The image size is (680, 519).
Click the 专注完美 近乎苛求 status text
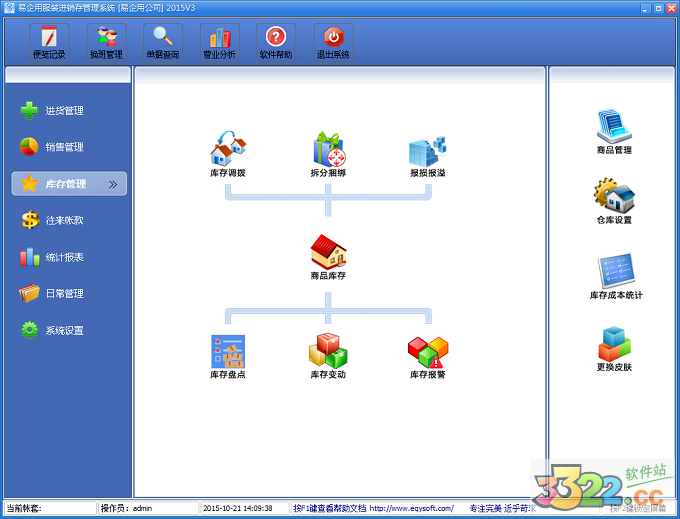coord(502,508)
